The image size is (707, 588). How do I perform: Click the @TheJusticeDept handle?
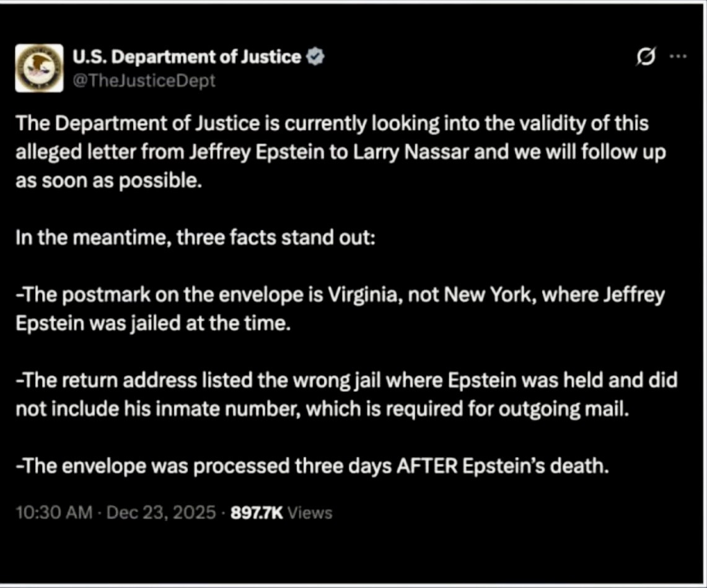point(144,81)
